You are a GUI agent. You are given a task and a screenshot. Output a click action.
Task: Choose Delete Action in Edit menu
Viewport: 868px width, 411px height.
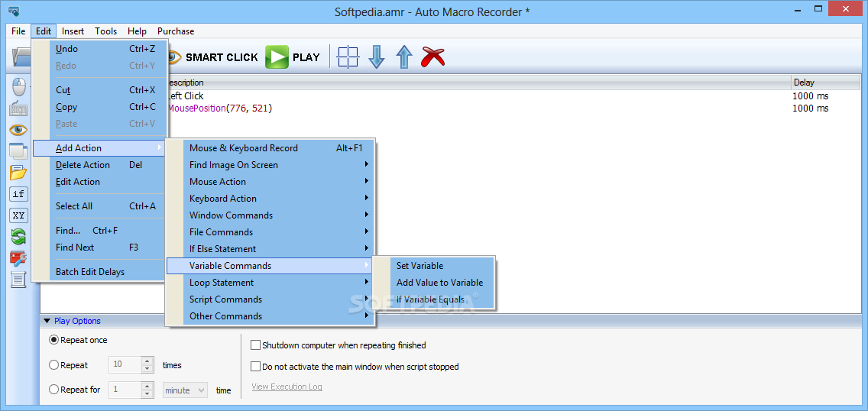[x=99, y=165]
